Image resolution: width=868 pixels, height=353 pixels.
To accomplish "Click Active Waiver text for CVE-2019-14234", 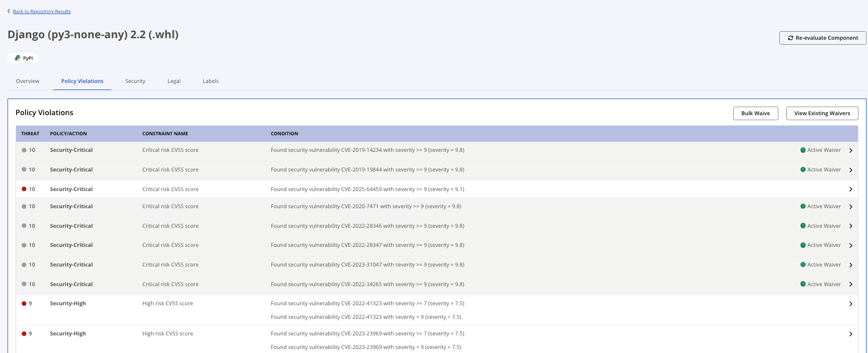I will tap(824, 150).
